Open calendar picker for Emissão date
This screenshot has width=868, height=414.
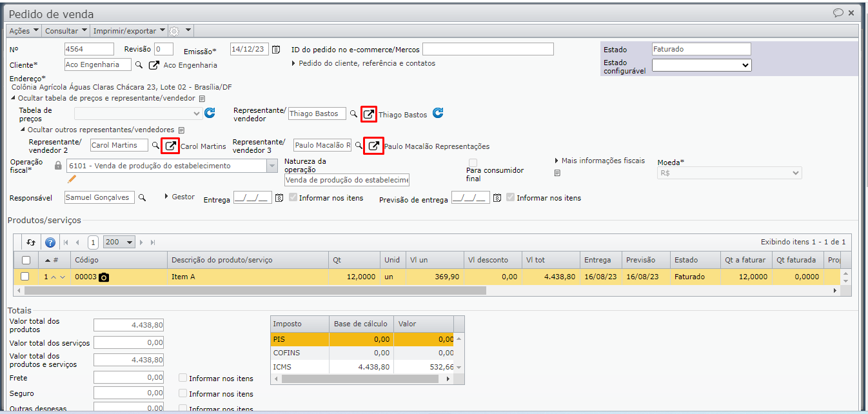coord(276,50)
